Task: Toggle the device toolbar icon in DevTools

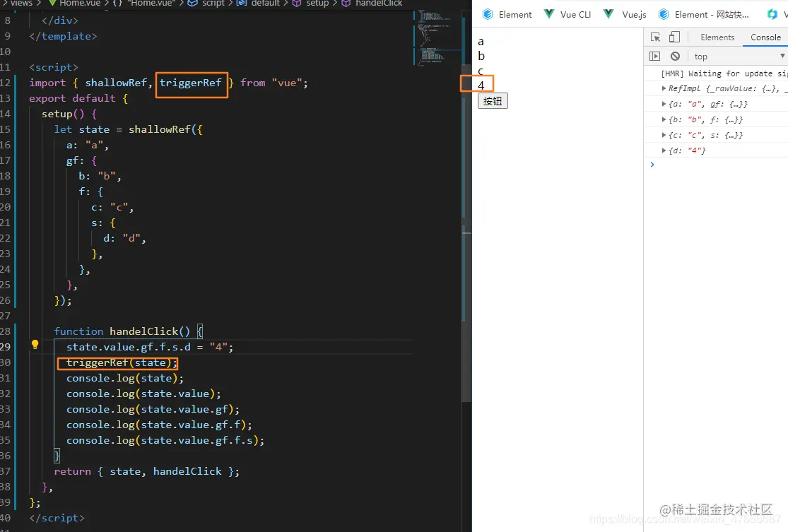Action: (674, 37)
